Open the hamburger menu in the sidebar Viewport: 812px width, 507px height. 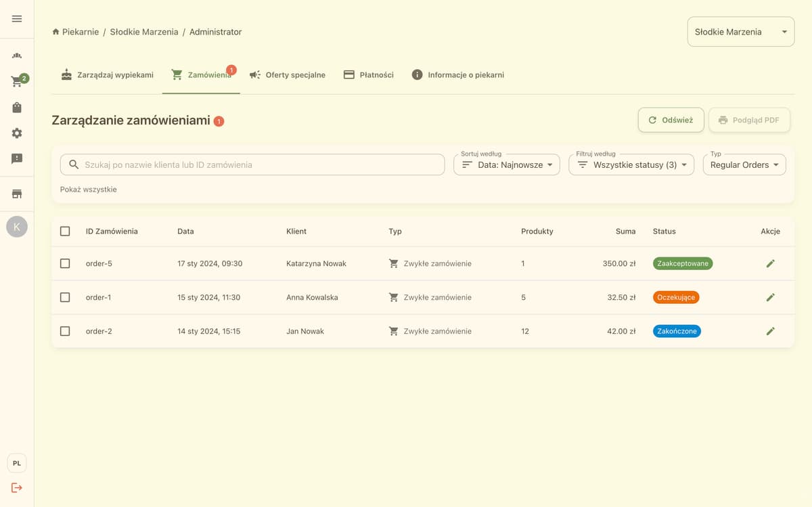coord(17,18)
